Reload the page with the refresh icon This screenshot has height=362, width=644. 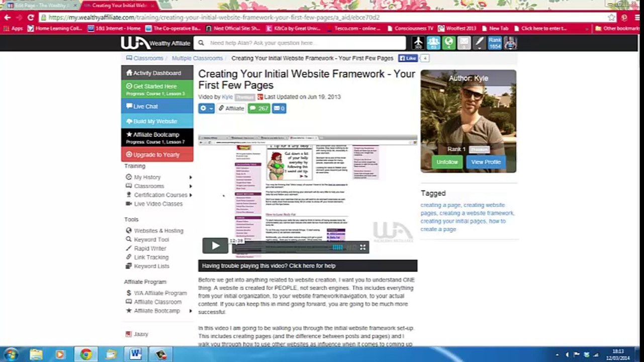click(x=31, y=17)
